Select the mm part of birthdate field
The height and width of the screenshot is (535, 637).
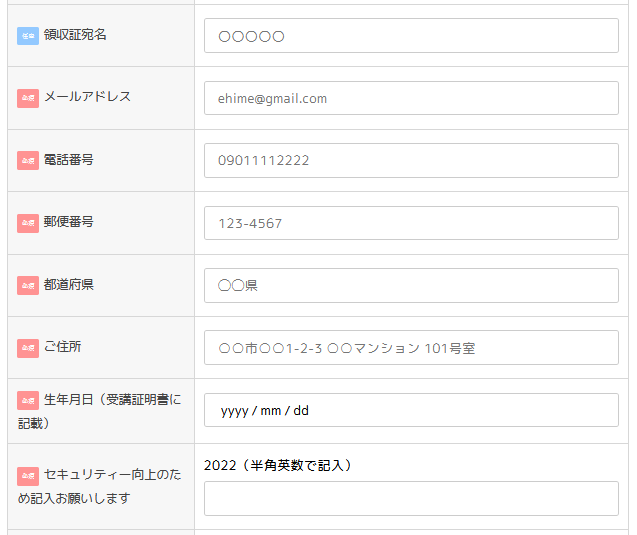[271, 411]
